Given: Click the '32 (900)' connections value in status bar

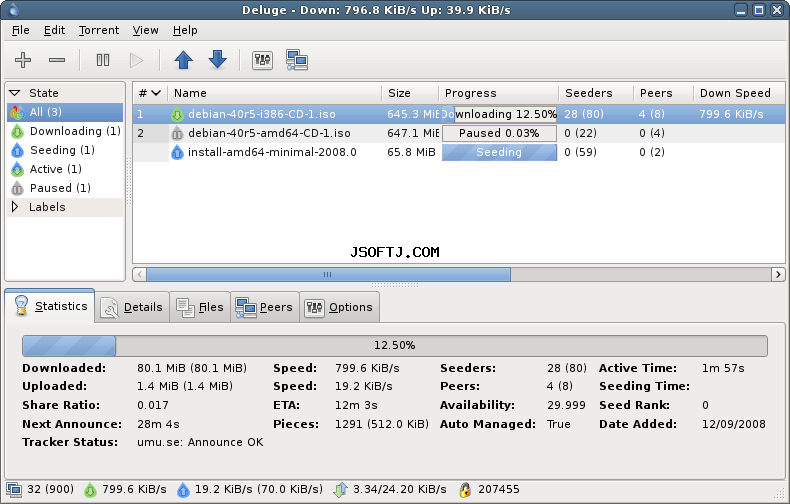Looking at the screenshot, I should tap(50, 489).
